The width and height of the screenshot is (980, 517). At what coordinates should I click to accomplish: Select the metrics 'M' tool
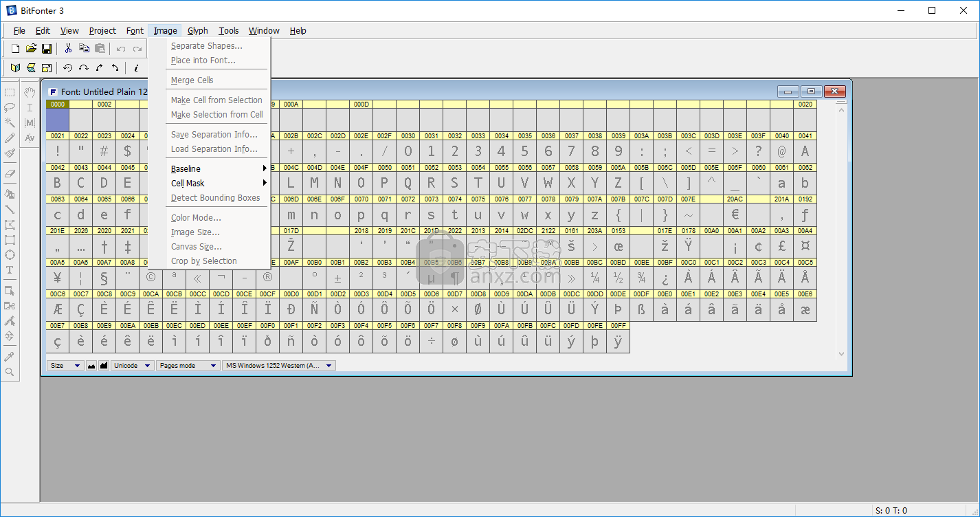[30, 122]
